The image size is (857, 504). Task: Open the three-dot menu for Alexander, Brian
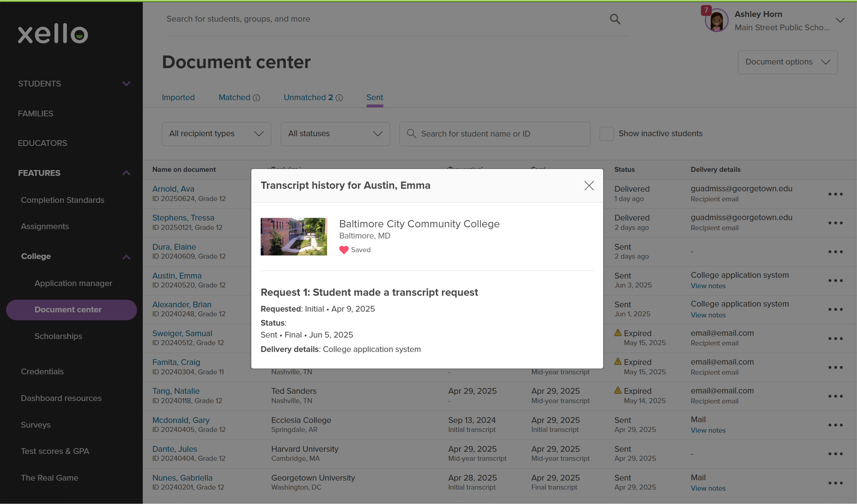click(x=835, y=309)
